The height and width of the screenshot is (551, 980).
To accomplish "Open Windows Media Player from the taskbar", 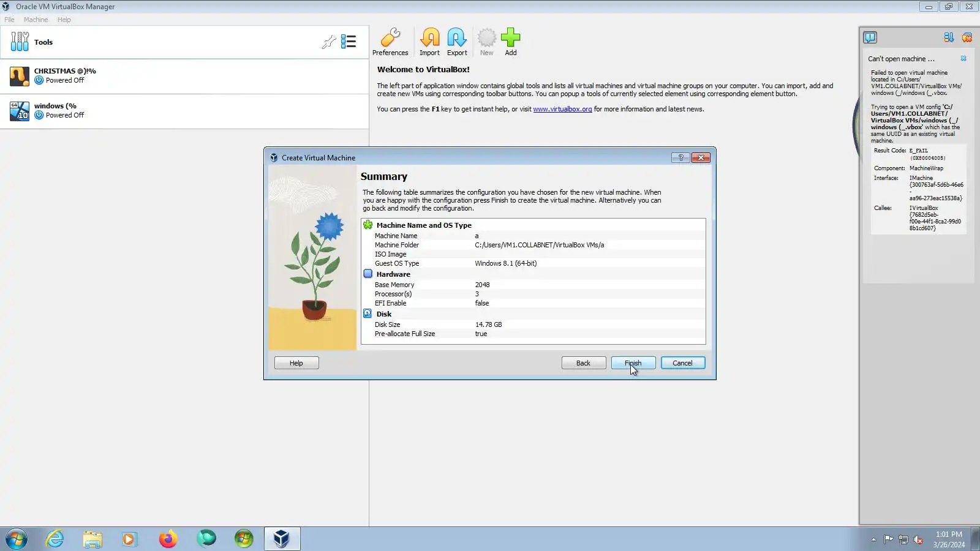I will click(x=129, y=539).
